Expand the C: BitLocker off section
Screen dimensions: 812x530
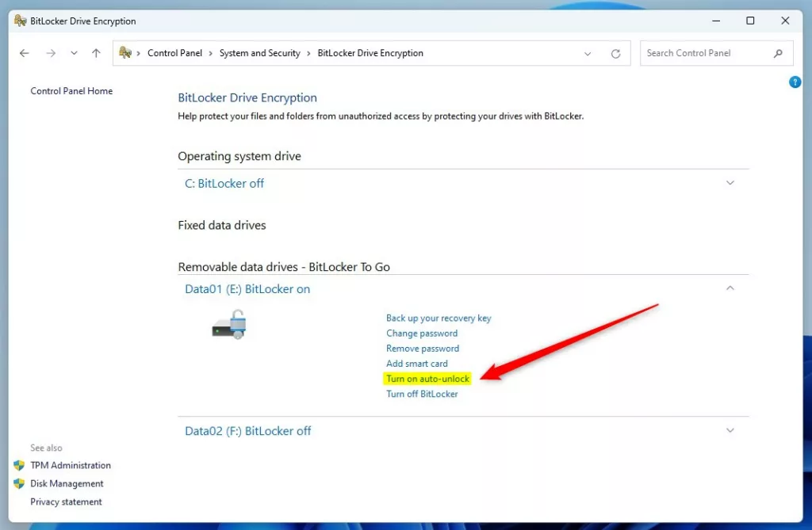click(x=730, y=182)
